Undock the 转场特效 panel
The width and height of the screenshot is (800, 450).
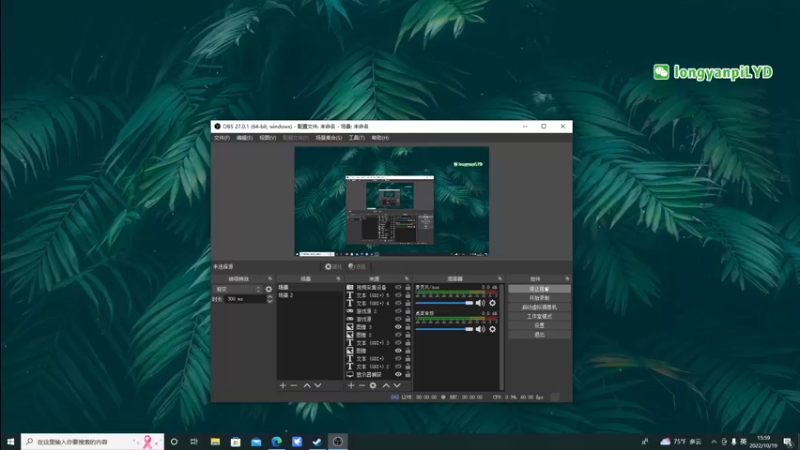(x=270, y=279)
